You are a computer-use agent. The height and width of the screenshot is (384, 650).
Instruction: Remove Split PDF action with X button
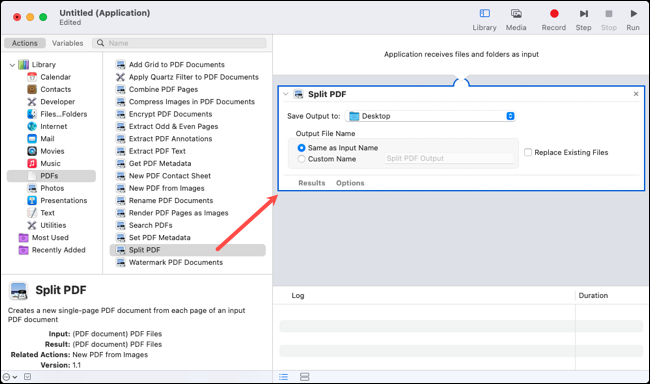636,94
